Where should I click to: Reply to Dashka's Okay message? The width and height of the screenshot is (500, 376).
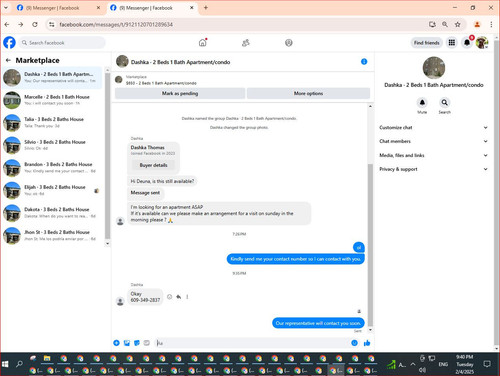click(179, 297)
